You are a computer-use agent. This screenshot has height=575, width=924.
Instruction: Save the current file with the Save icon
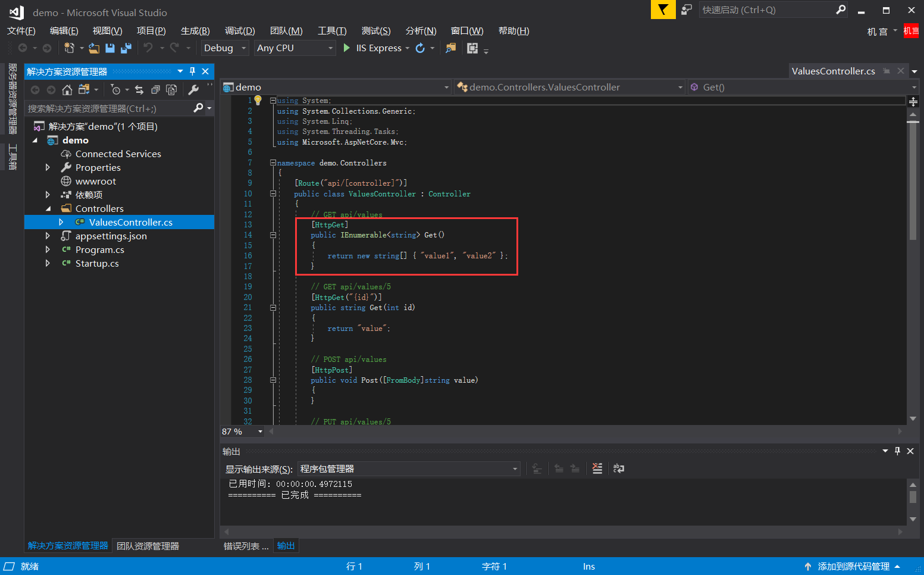[x=110, y=48]
